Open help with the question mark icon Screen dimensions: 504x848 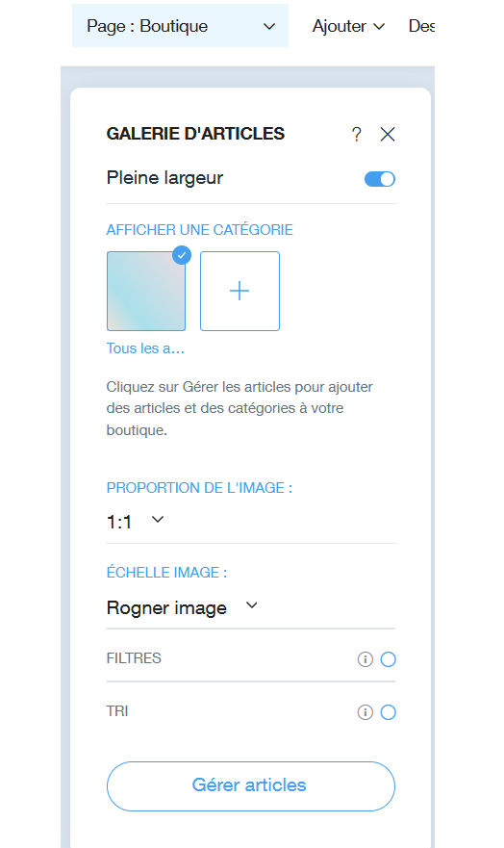coord(356,134)
